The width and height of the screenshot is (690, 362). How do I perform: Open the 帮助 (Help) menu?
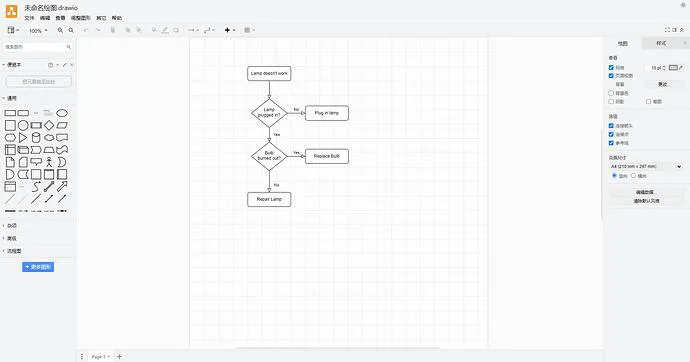[x=117, y=18]
